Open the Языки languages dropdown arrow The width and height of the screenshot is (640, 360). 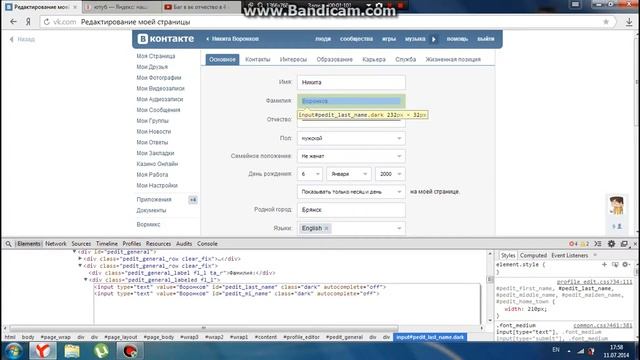(x=399, y=228)
